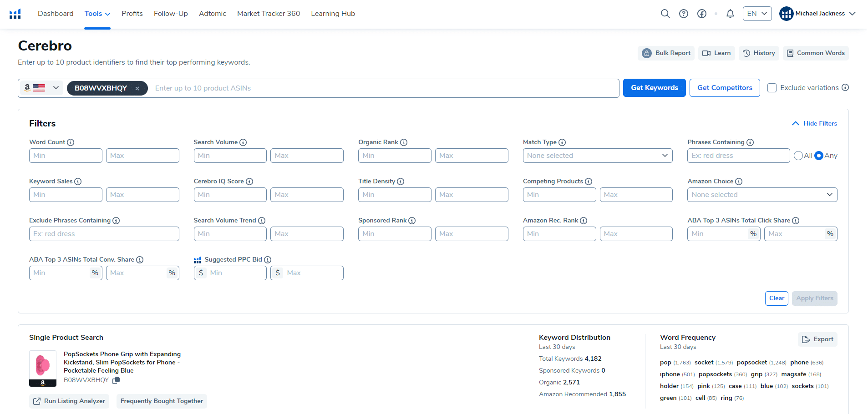
Task: Focus the product ASINs input field
Action: [384, 88]
